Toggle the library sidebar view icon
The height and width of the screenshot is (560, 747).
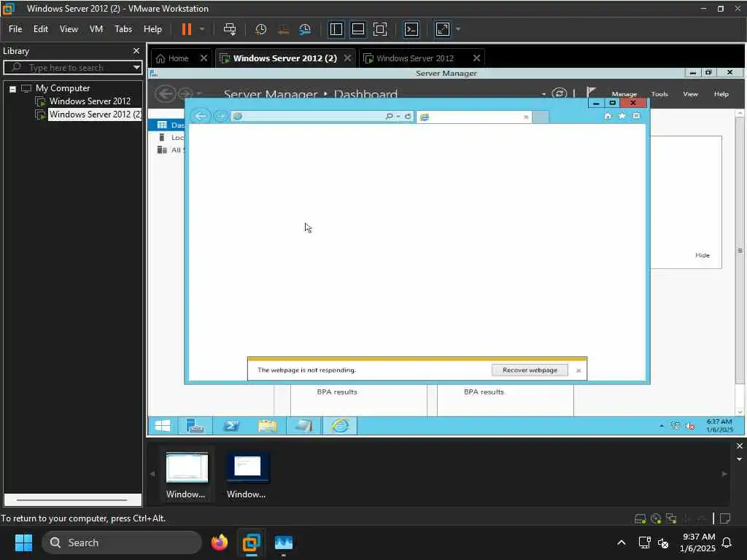pyautogui.click(x=336, y=29)
